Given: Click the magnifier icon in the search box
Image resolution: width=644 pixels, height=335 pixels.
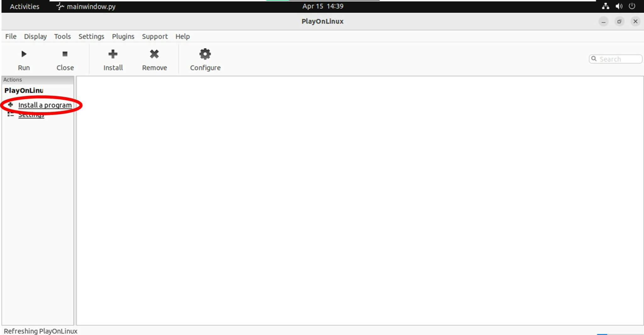Looking at the screenshot, I should (x=594, y=59).
